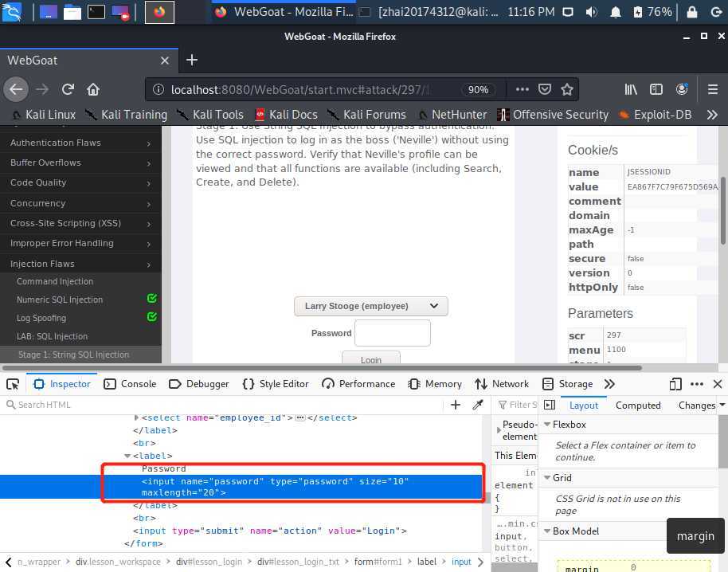Show site information for localhost
The width and height of the screenshot is (728, 572).
click(159, 89)
